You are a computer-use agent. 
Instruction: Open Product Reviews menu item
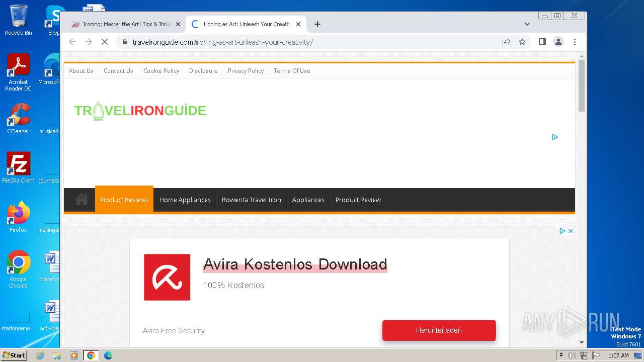[x=124, y=200]
